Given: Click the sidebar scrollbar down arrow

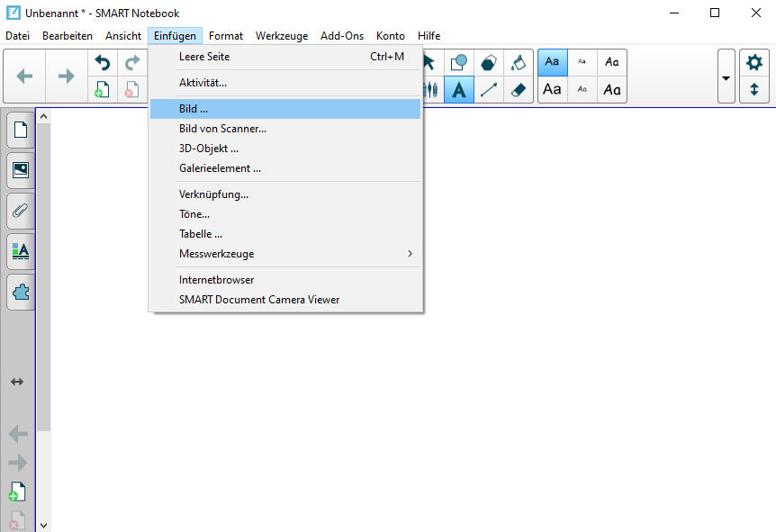Looking at the screenshot, I should (x=43, y=524).
